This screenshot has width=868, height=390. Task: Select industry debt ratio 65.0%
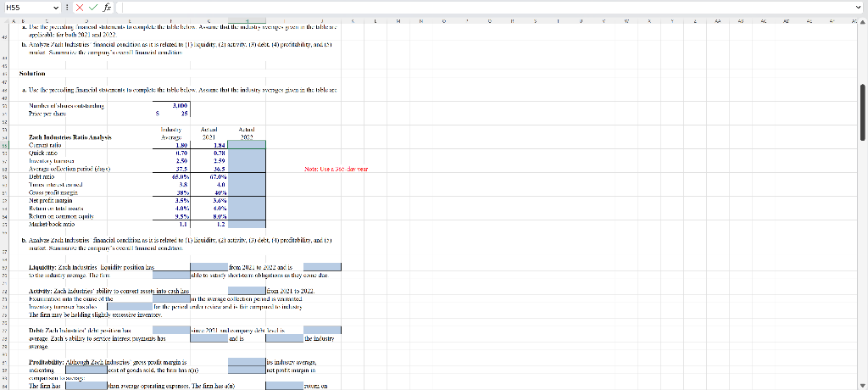(x=172, y=176)
